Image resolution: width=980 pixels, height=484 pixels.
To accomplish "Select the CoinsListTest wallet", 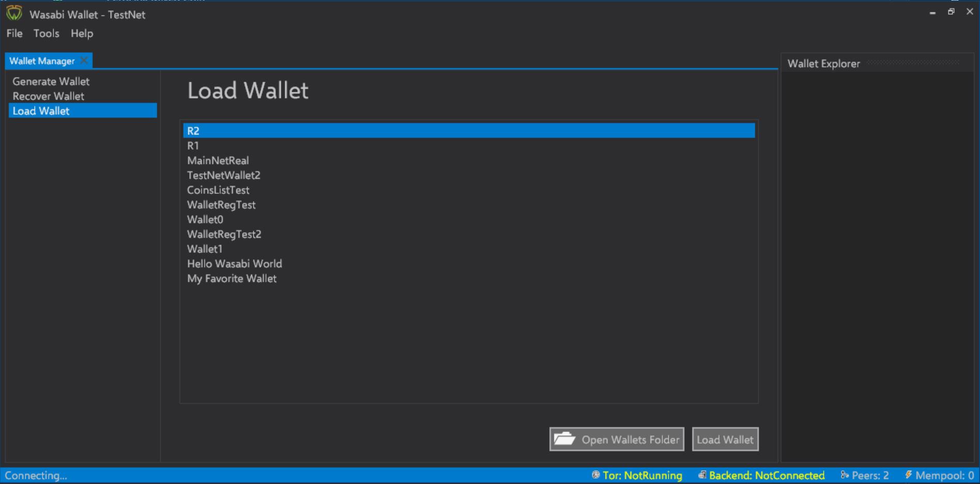I will [x=469, y=190].
